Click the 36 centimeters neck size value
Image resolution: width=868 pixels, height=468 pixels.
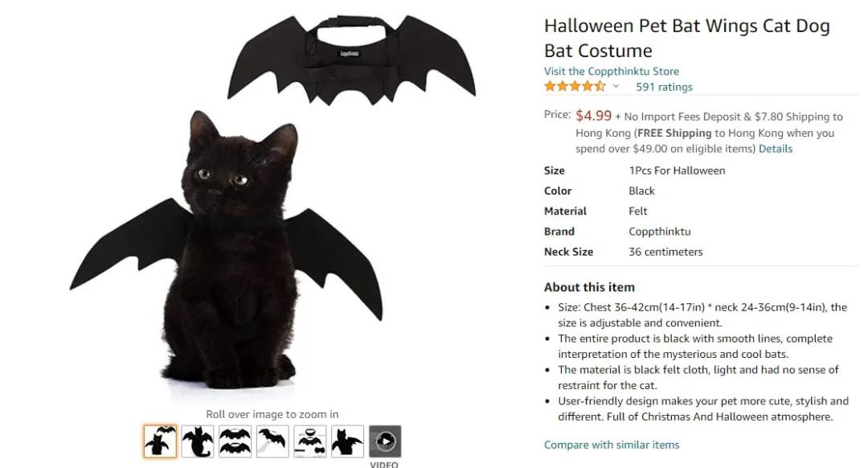pyautogui.click(x=665, y=252)
